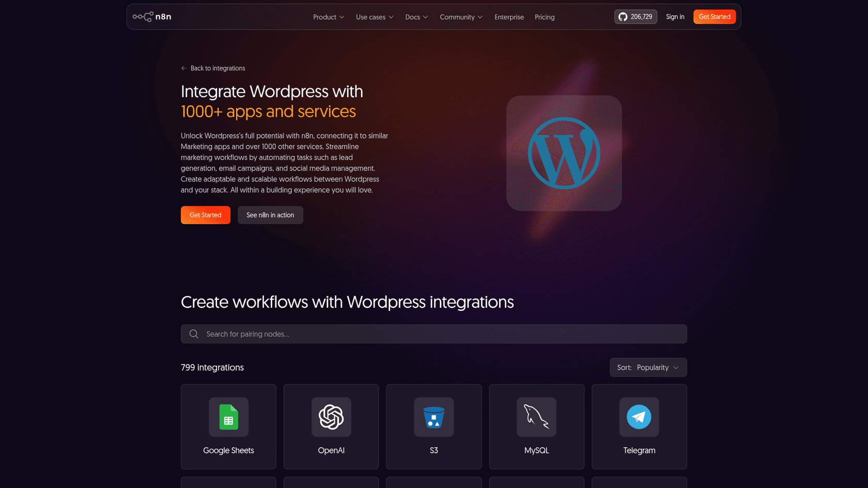Expand the Product menu
The height and width of the screenshot is (488, 868).
tap(329, 17)
